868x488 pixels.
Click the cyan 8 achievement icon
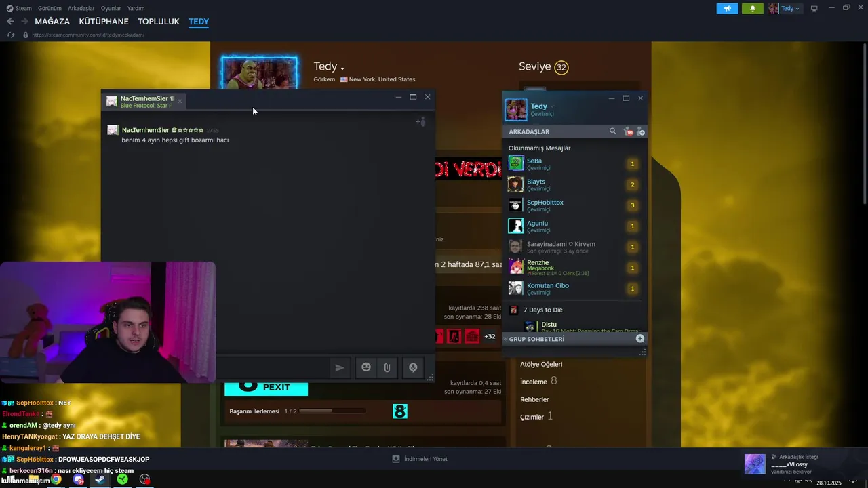click(x=400, y=411)
